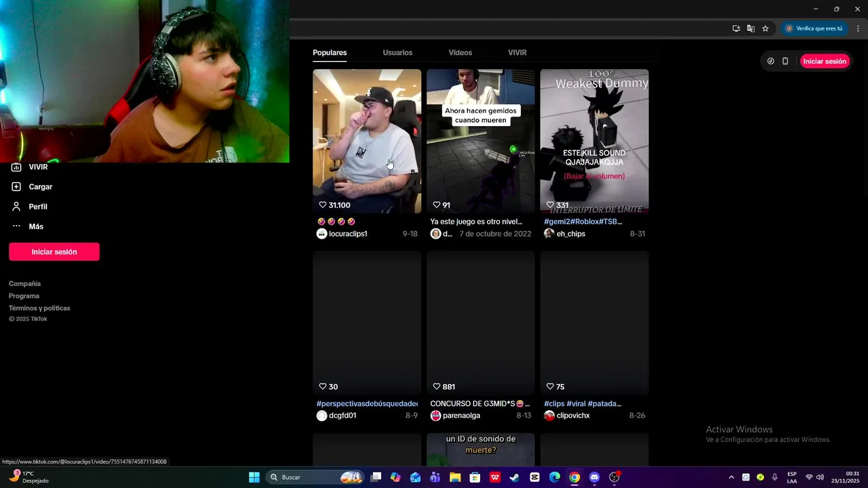The height and width of the screenshot is (488, 868).
Task: Open Chrome's three-dot menu
Action: (859, 28)
